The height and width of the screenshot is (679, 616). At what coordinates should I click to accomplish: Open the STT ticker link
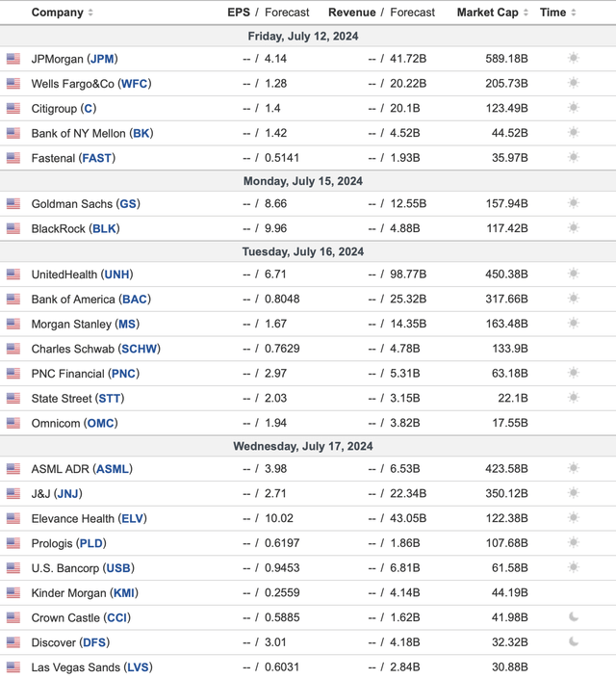(x=110, y=399)
